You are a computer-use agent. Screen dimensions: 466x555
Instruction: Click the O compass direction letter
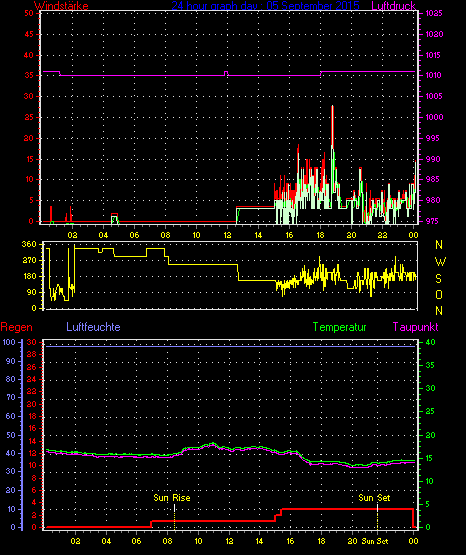point(439,295)
